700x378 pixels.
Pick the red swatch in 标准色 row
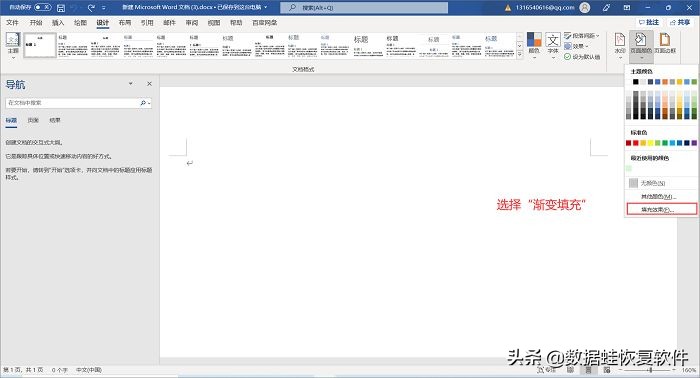pyautogui.click(x=636, y=143)
